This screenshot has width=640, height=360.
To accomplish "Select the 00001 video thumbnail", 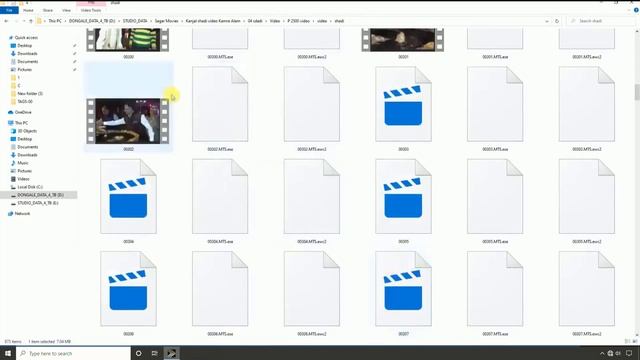I will click(x=403, y=40).
